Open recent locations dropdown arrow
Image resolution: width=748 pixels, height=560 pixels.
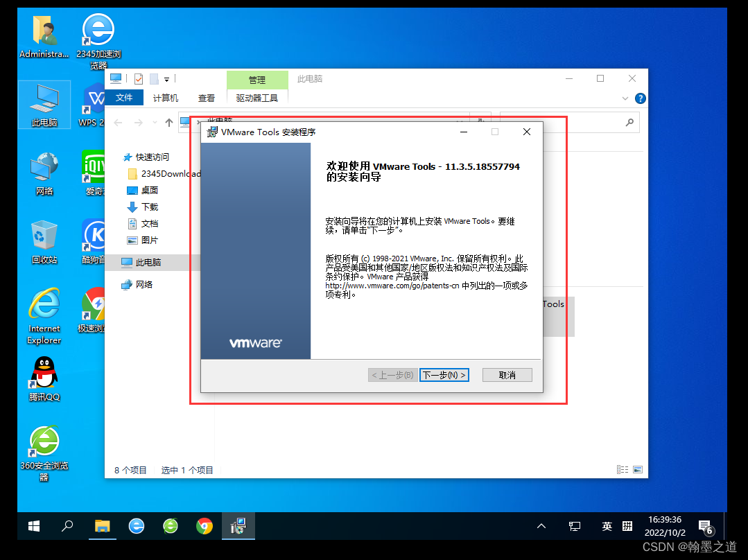tap(155, 123)
